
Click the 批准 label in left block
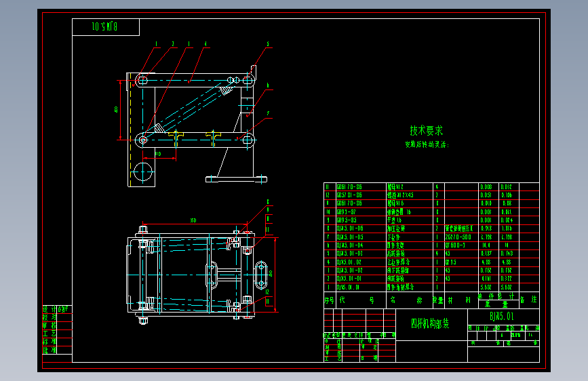point(50,350)
